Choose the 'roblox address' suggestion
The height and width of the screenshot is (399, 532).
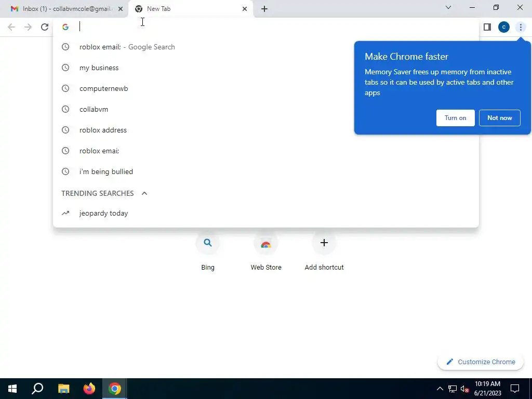265,130
